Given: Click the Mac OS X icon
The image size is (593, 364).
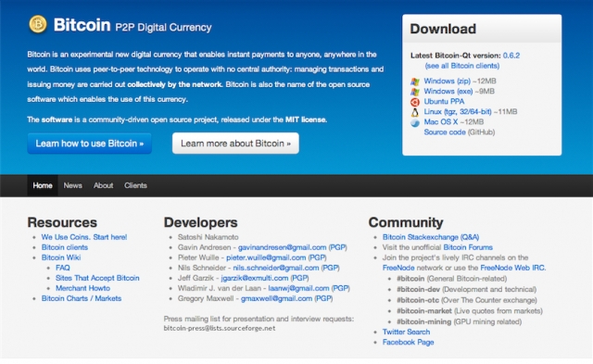Looking at the screenshot, I should pyautogui.click(x=415, y=122).
